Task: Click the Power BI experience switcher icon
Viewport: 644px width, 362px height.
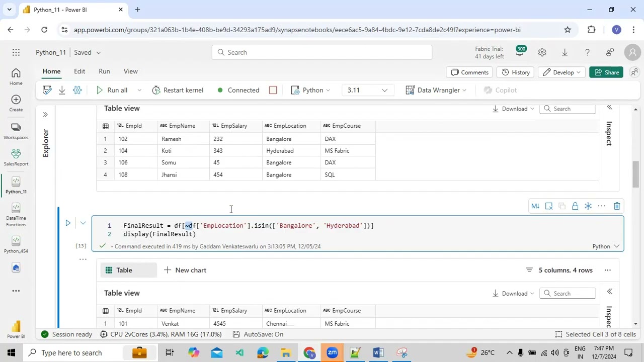Action: click(16, 329)
